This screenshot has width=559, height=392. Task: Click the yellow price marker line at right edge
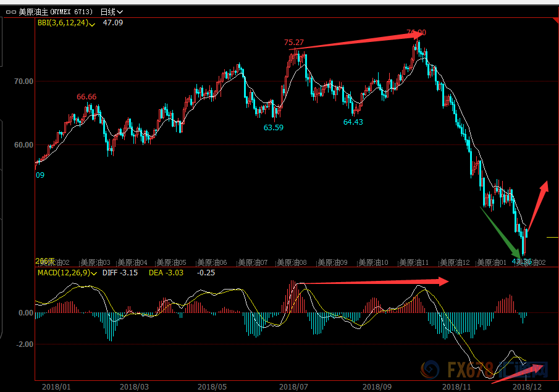pos(553,237)
